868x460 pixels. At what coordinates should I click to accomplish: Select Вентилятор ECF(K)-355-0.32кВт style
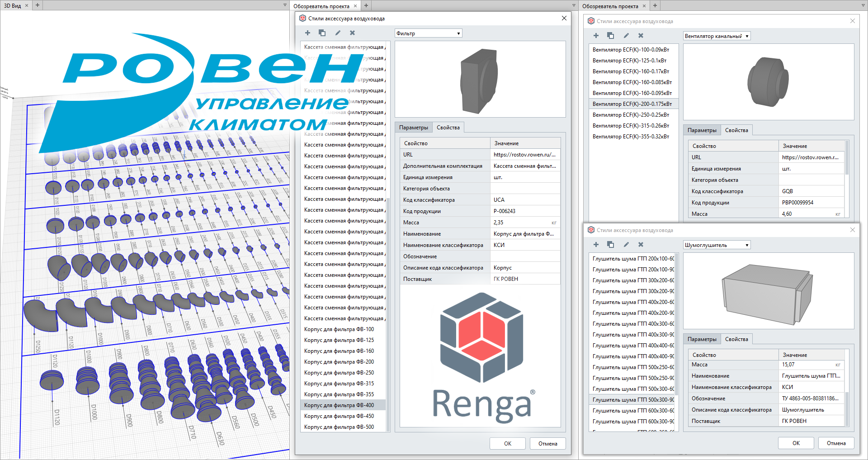pyautogui.click(x=634, y=137)
